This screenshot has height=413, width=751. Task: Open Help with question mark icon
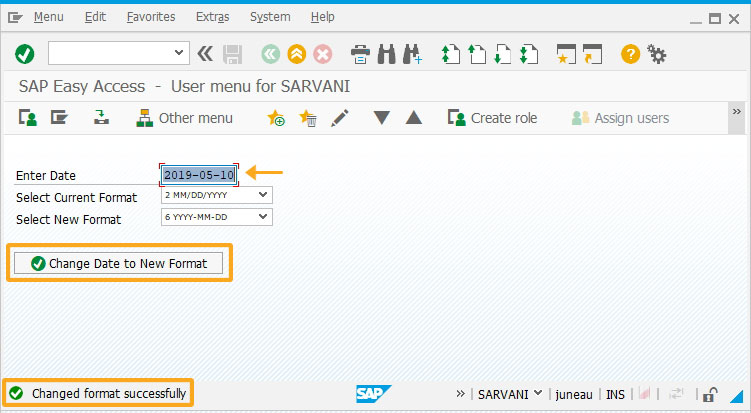630,54
